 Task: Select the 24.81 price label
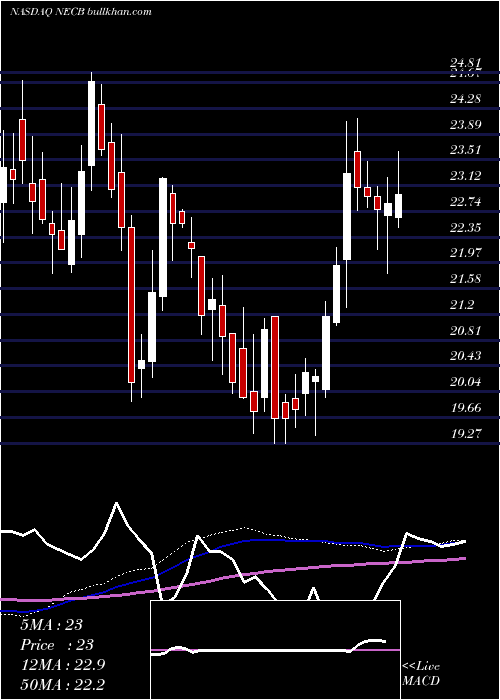tap(466, 65)
